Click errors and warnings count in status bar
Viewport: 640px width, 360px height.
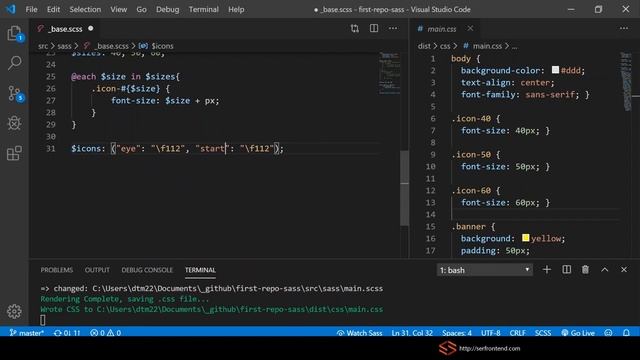(x=105, y=333)
